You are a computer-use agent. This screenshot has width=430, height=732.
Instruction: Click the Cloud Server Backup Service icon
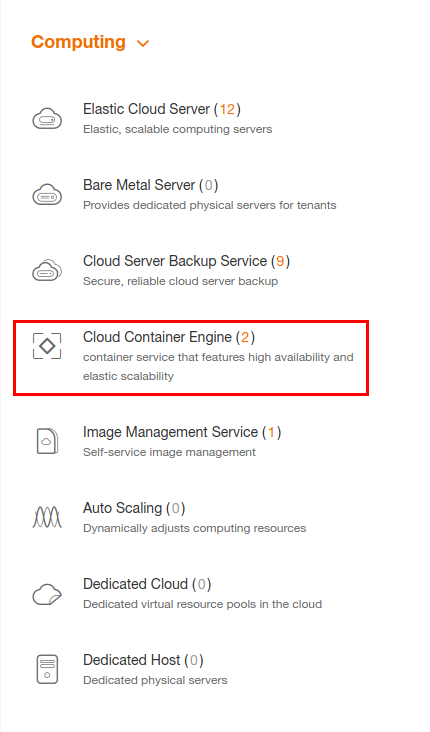click(47, 270)
